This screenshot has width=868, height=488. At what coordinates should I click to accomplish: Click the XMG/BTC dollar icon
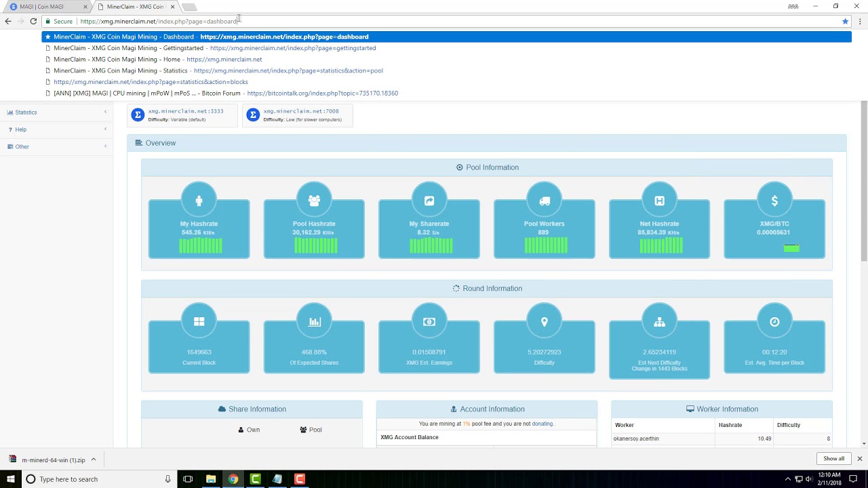(x=774, y=201)
